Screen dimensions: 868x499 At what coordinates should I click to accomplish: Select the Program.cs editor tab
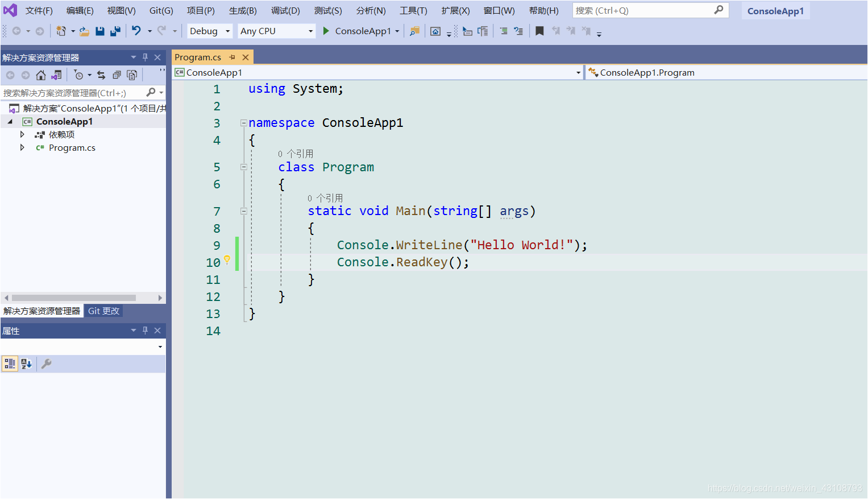point(198,57)
